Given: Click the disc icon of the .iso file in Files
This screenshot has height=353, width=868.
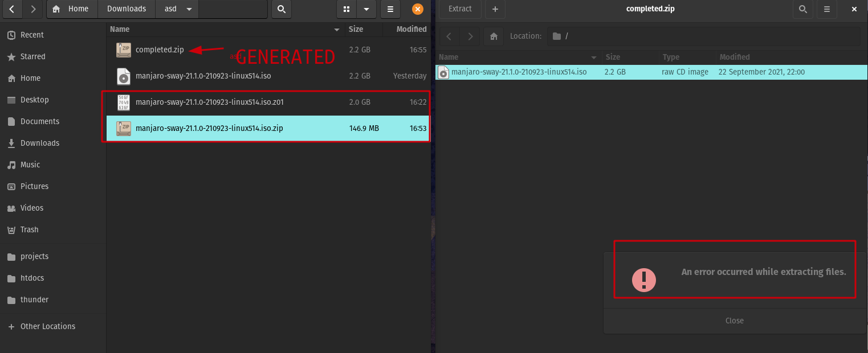Looking at the screenshot, I should point(123,76).
